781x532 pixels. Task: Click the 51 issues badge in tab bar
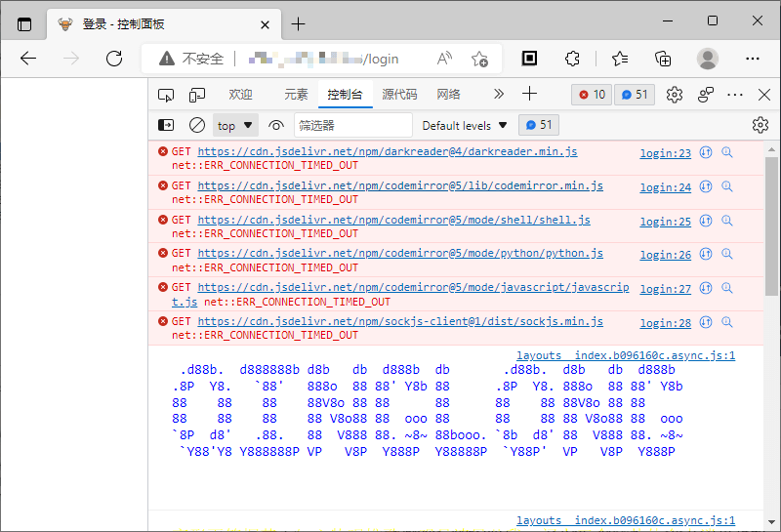(x=635, y=95)
